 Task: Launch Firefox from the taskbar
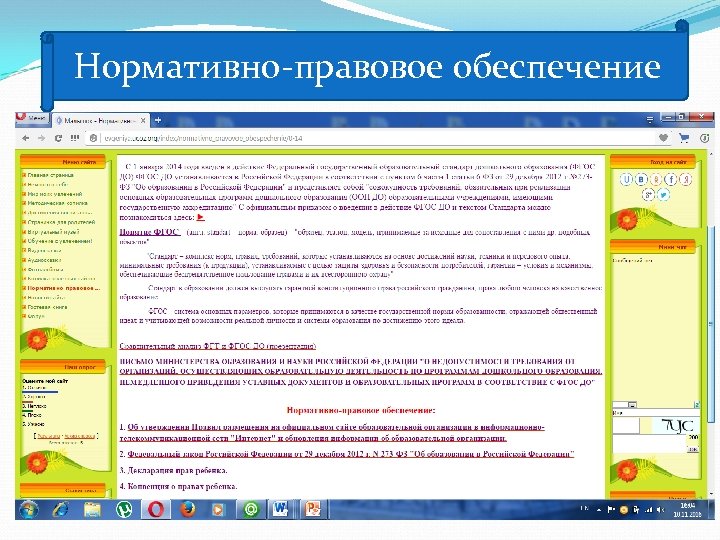187,509
